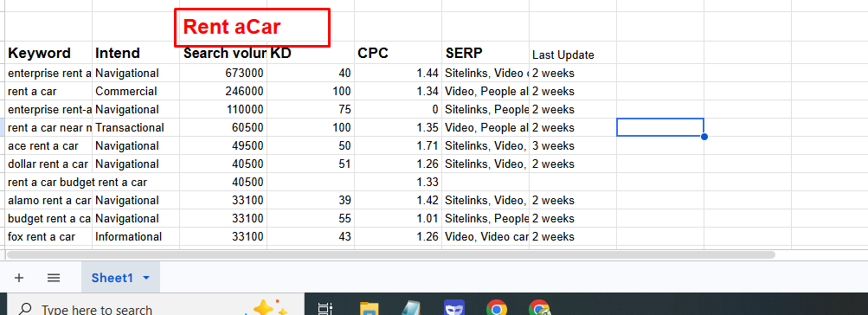Select the 'Intend' header cell

(x=136, y=53)
